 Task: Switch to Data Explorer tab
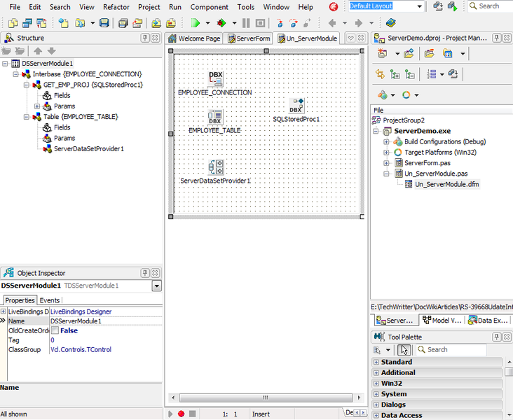pos(488,321)
